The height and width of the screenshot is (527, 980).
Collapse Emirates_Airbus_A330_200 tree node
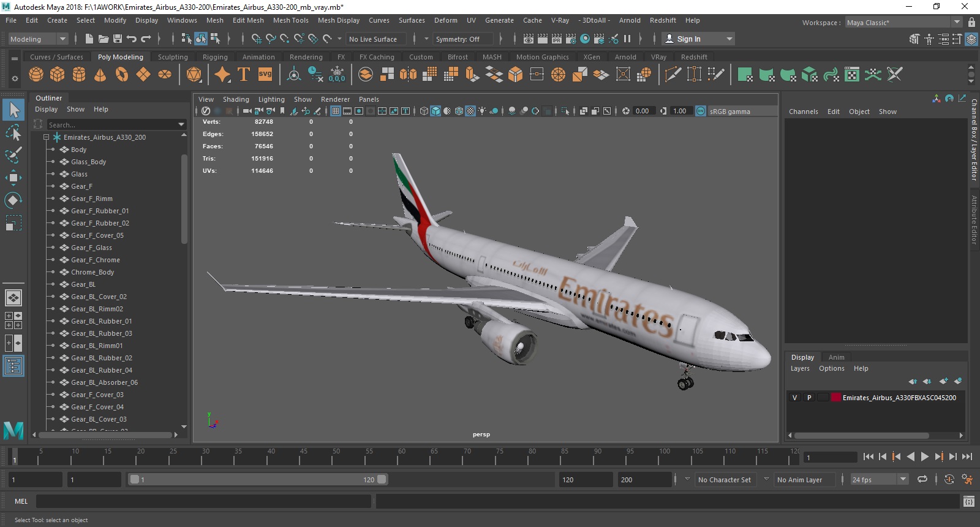46,137
